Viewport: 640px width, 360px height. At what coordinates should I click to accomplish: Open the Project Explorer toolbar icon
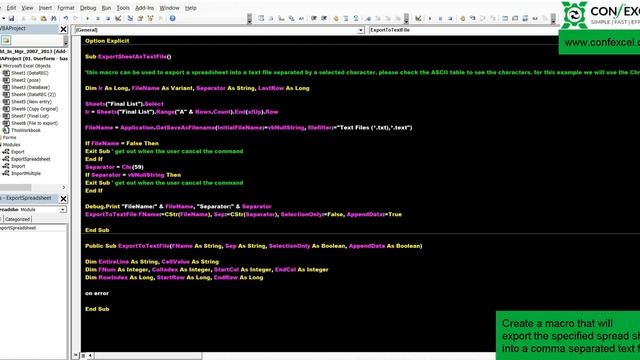(x=130, y=18)
